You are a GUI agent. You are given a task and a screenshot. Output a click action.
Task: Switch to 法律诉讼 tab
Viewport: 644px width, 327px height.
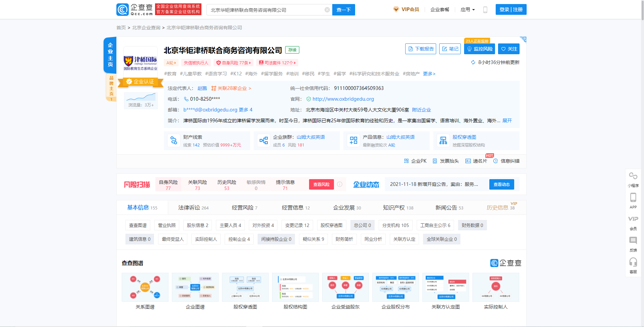[193, 208]
